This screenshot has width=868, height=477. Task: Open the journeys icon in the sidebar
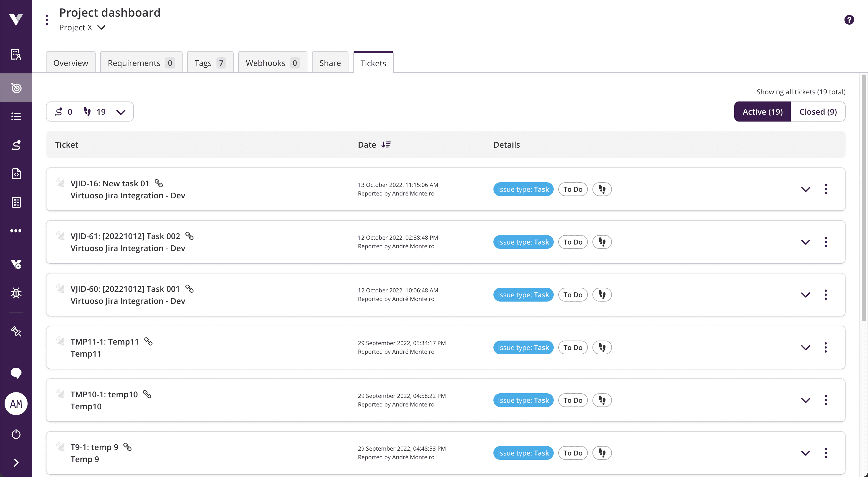(x=16, y=145)
